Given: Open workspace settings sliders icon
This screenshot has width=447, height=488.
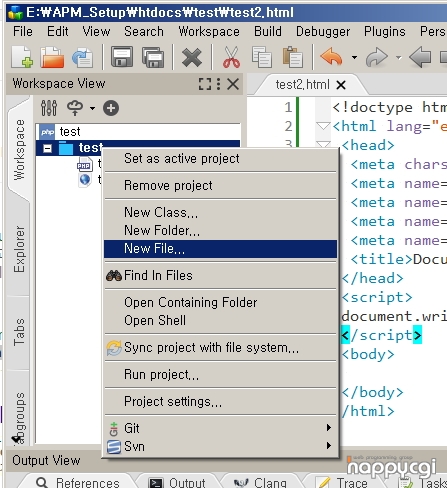Looking at the screenshot, I should coord(49,108).
